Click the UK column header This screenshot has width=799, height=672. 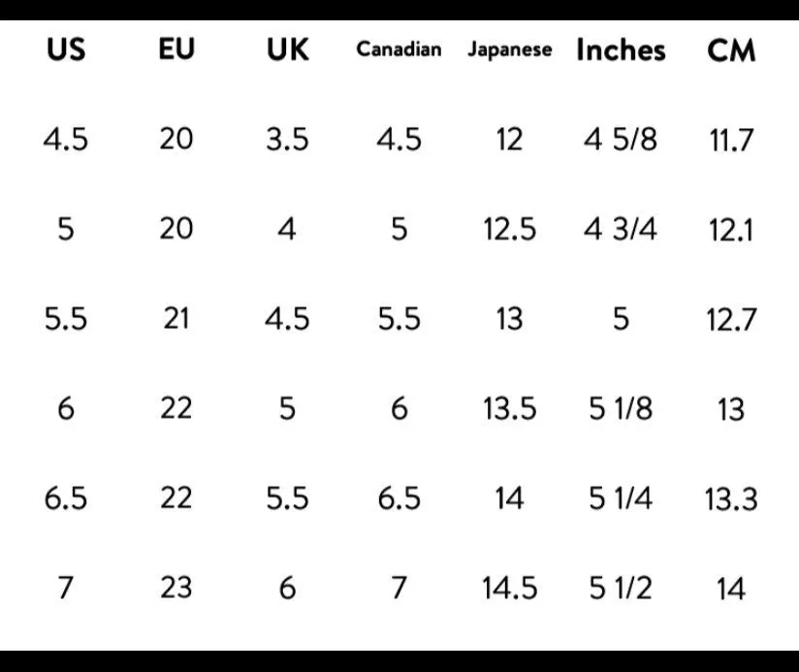click(287, 49)
